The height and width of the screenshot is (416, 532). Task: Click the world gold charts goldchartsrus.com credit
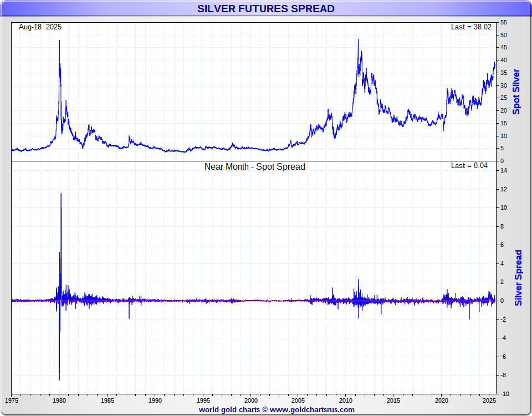tap(277, 409)
